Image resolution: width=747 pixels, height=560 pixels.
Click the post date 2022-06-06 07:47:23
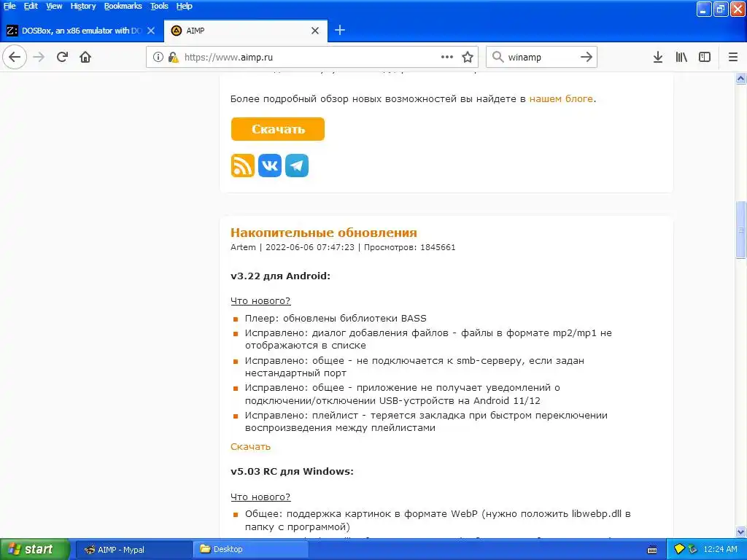click(x=309, y=247)
